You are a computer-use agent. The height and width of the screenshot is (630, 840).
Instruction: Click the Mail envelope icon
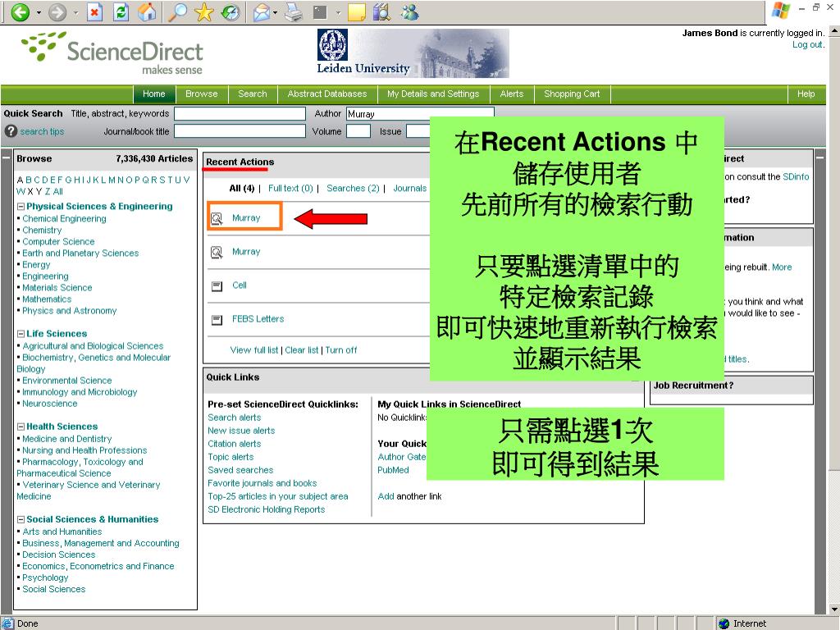pyautogui.click(x=262, y=11)
